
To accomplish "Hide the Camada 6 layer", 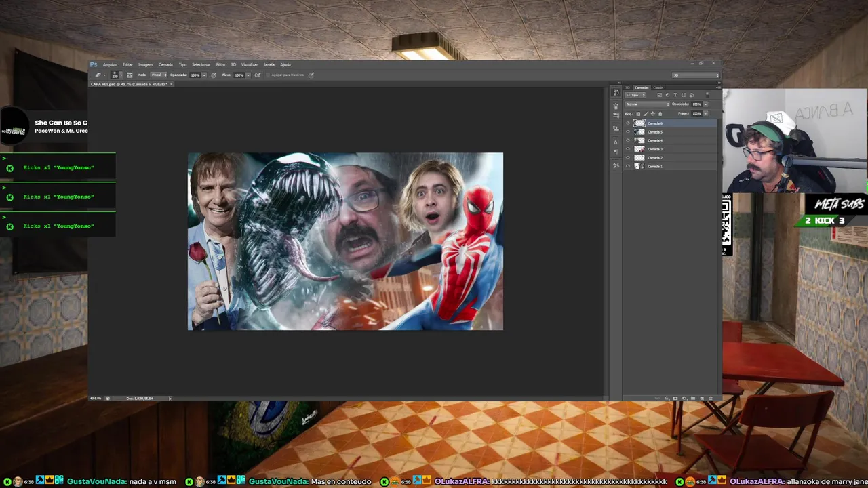I will click(628, 123).
